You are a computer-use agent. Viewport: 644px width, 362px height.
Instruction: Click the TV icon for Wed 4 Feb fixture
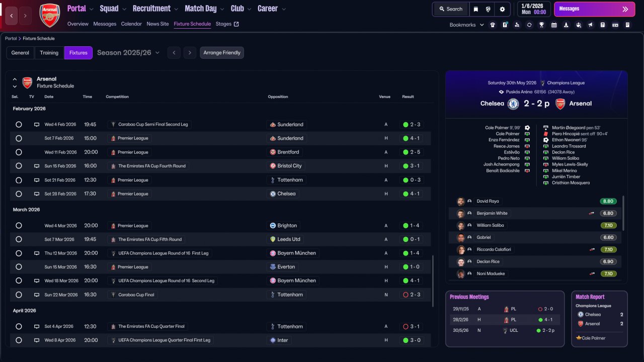click(x=36, y=125)
